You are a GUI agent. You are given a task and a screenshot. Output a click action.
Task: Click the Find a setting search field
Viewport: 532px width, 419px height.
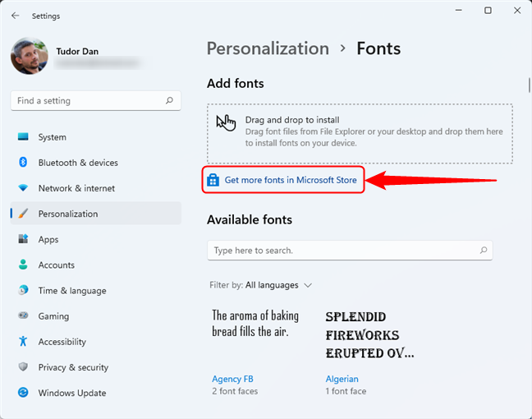point(96,100)
